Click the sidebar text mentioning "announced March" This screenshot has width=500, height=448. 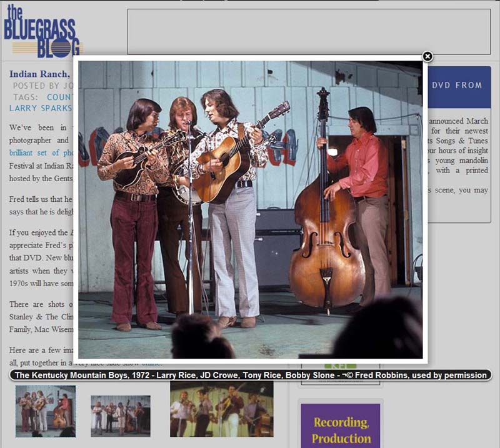pos(459,121)
